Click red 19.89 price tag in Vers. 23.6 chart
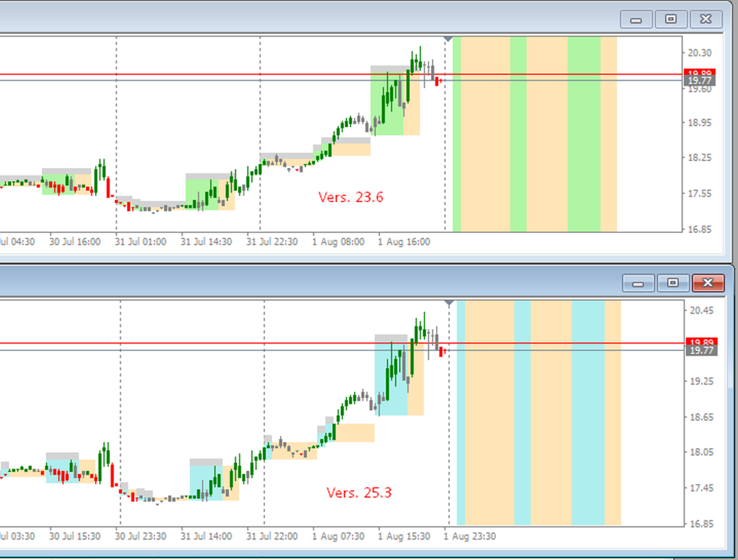Image resolution: width=738 pixels, height=560 pixels. (700, 72)
